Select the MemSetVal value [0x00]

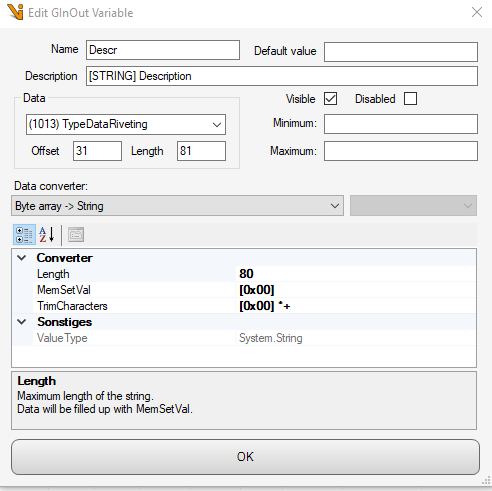coord(356,290)
